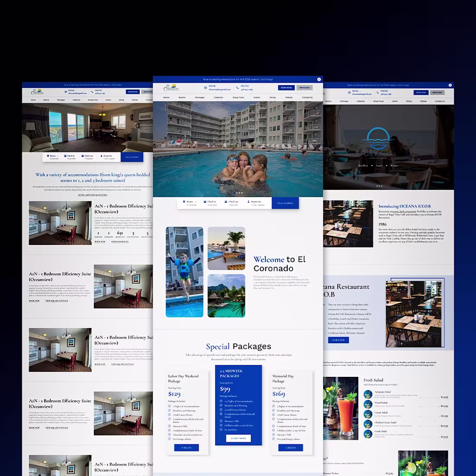Click the email envelope icon in the header

pyautogui.click(x=205, y=88)
